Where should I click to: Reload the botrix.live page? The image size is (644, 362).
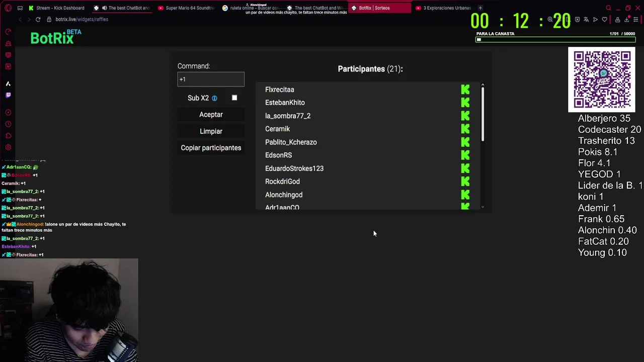38,19
